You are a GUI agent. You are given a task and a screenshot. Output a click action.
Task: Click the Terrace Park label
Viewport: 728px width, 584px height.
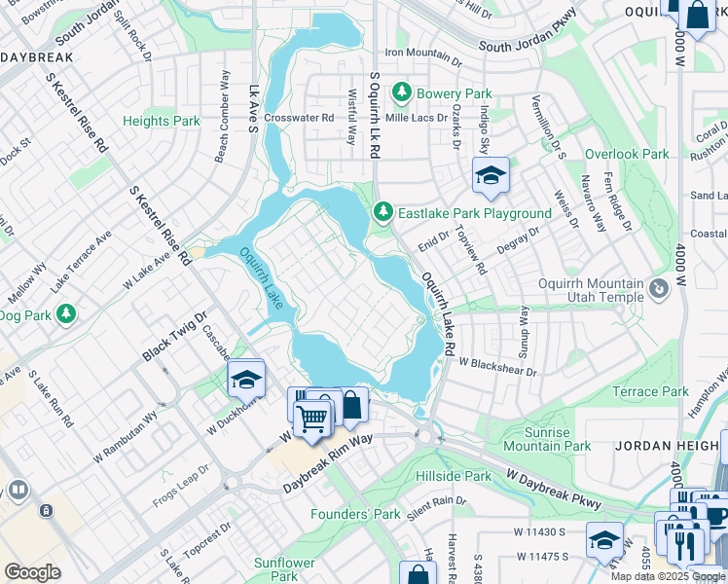[650, 392]
